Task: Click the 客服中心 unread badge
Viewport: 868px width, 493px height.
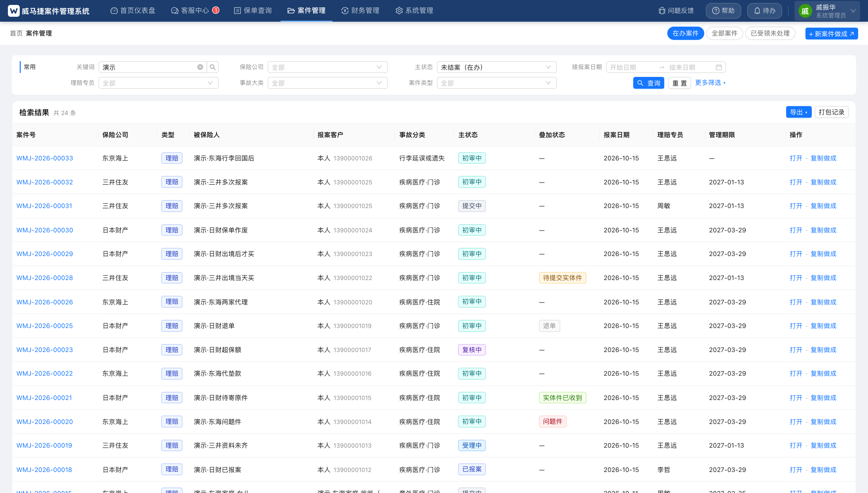Action: click(x=216, y=10)
